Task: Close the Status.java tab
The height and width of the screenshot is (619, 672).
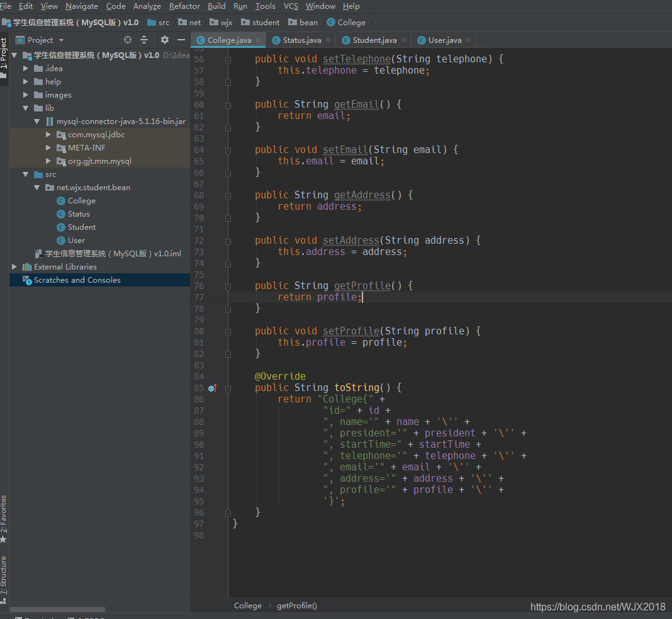Action: click(x=328, y=40)
